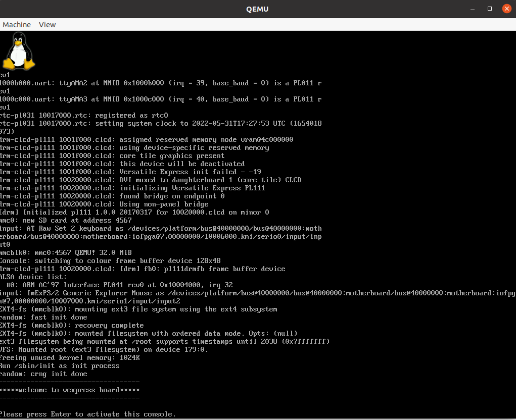Click the ttyAMA2 uart MMIO 0x1000b000 line

tap(161, 83)
